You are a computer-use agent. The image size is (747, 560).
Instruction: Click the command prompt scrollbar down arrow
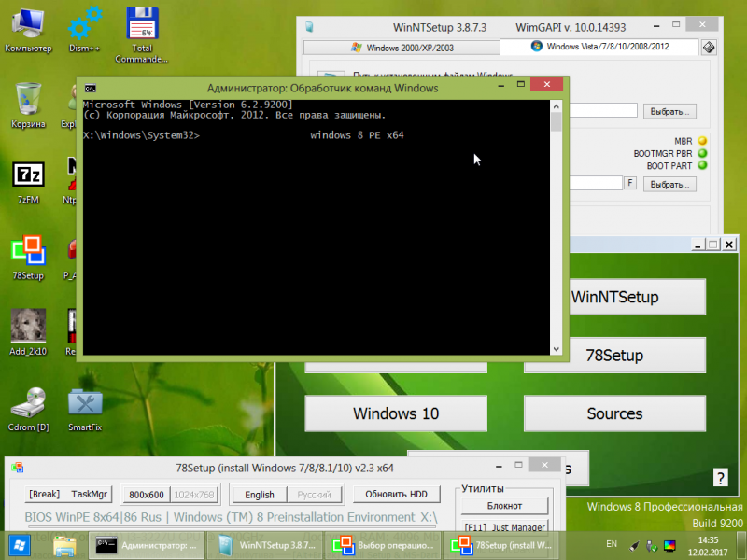tap(556, 349)
